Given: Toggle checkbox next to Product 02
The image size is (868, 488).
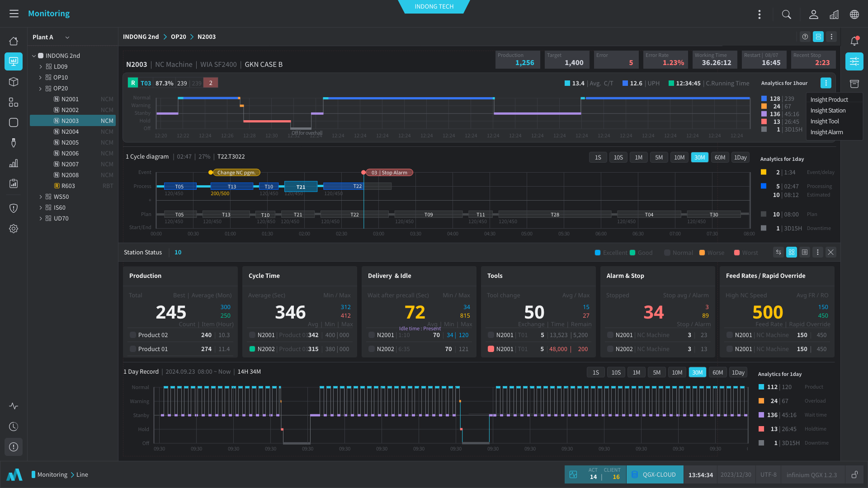Looking at the screenshot, I should click(x=133, y=335).
